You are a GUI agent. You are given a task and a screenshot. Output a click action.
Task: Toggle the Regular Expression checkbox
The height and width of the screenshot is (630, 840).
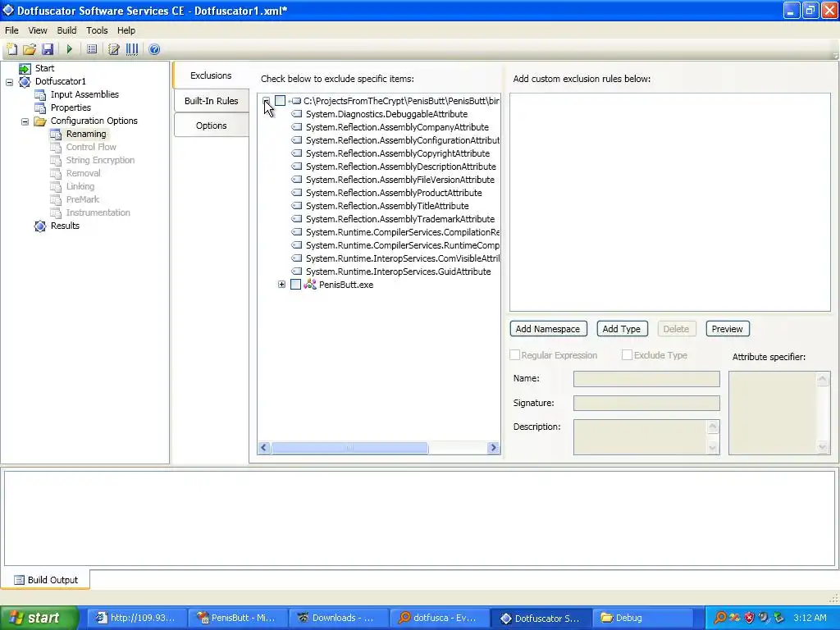tap(515, 354)
